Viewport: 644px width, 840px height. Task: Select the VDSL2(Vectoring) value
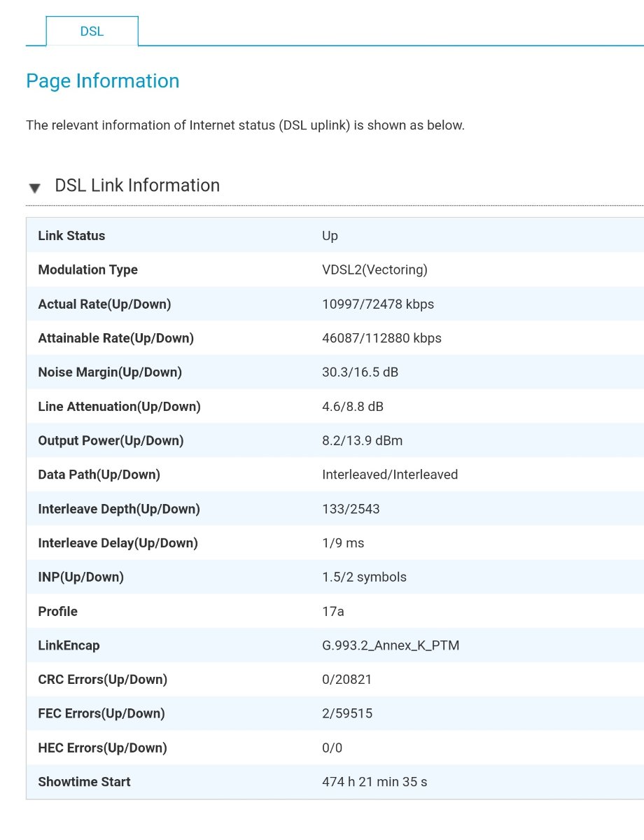coord(374,270)
